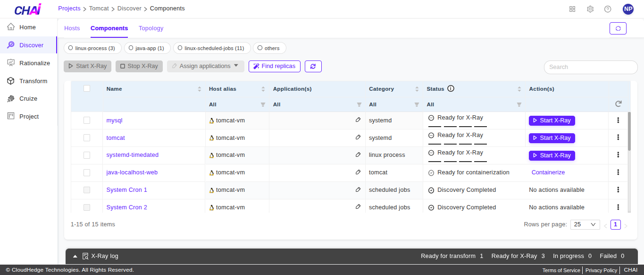Check the systemd-timedated row checkbox
Viewport: 644px width, 275px height.
tap(87, 155)
